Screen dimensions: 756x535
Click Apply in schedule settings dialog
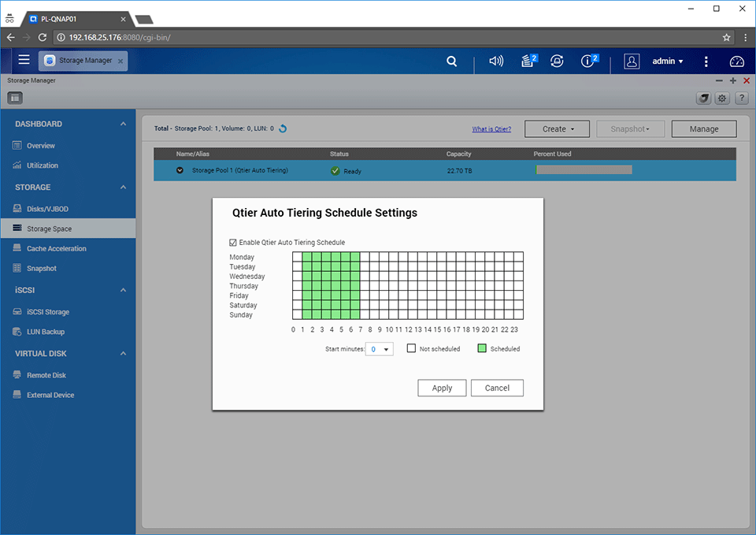[x=442, y=388]
